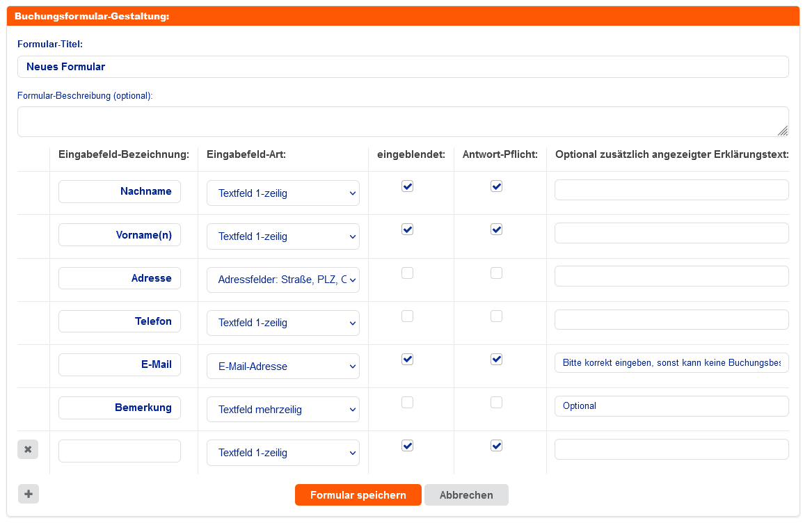Click the plus icon to add field
Image resolution: width=812 pixels, height=523 pixels.
tap(29, 494)
